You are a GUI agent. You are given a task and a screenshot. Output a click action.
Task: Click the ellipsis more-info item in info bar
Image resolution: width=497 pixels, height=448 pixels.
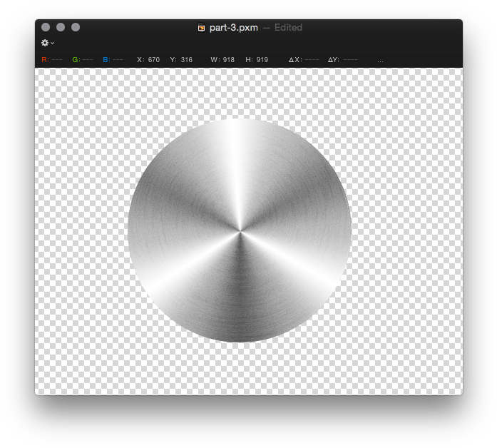coord(380,60)
